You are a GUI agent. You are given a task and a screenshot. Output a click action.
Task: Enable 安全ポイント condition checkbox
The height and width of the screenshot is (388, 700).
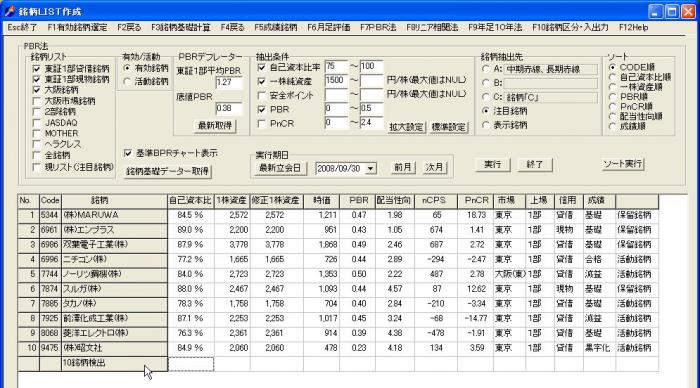coord(262,96)
